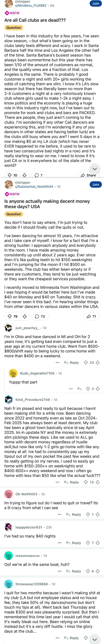The width and height of the screenshot is (104, 644).
Task: Click the share arrow showing 71
Action: [91, 317]
